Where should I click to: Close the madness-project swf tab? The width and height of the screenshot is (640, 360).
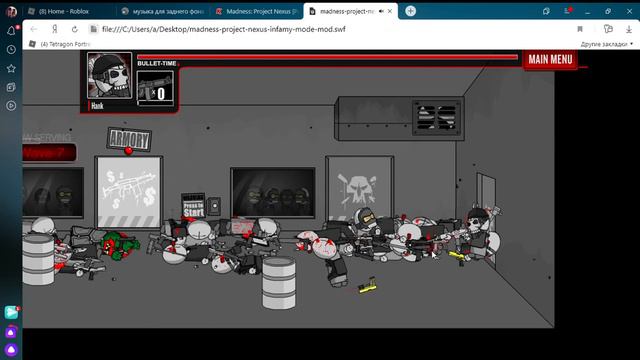coord(390,11)
